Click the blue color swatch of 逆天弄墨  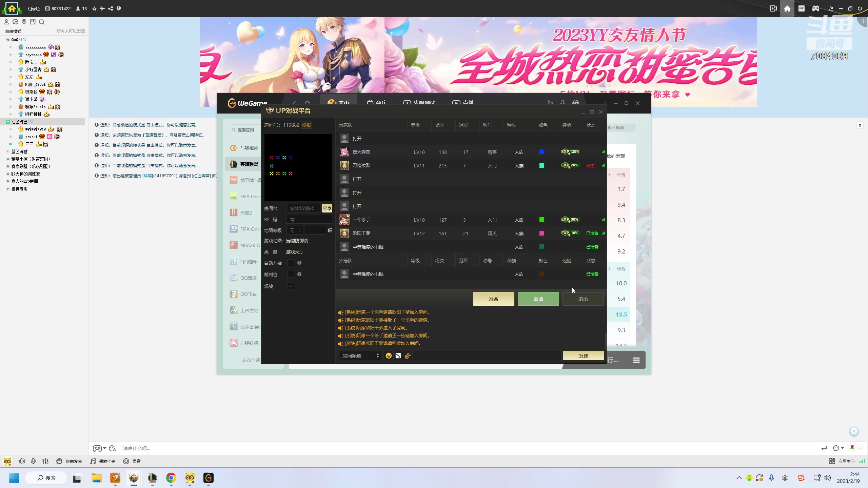coord(542,152)
